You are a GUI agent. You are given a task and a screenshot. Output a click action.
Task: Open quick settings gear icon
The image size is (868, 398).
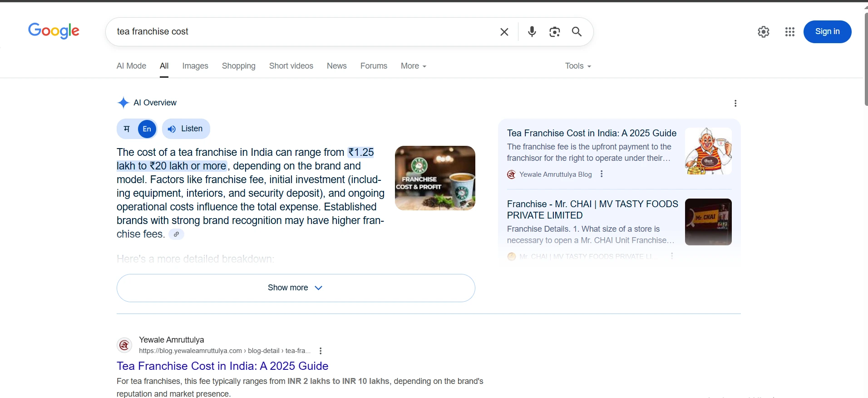tap(764, 32)
